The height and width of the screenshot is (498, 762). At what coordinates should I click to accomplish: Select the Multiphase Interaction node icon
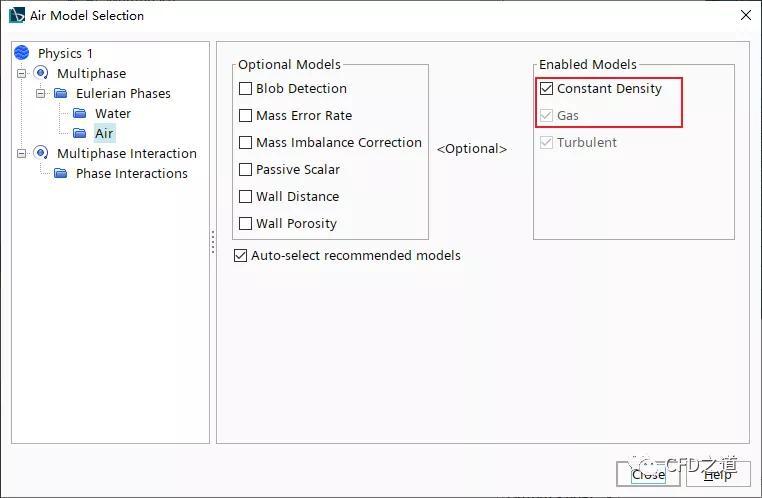(x=41, y=153)
